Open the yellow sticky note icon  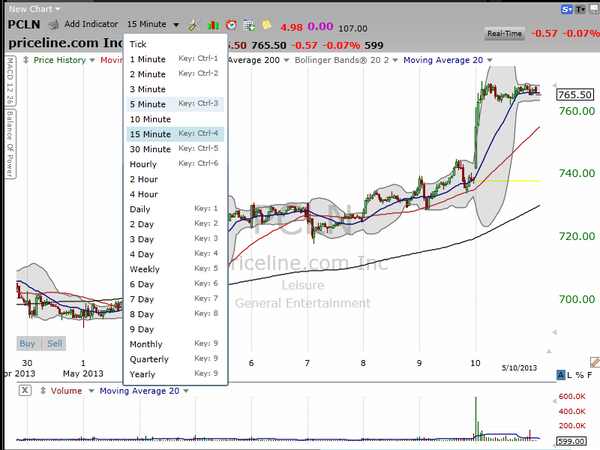point(266,23)
